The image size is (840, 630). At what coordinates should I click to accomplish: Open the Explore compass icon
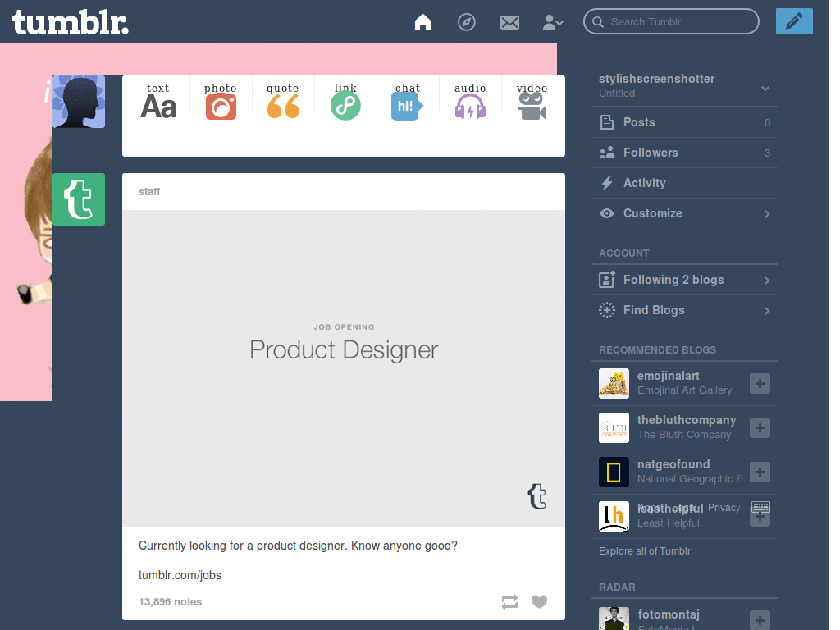[x=467, y=22]
